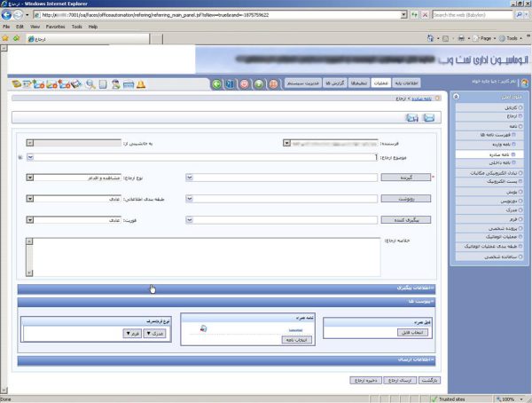This screenshot has width=532, height=403.
Task: Open the موضوع ارجاع subject dropdown arrow
Action: 30,157
